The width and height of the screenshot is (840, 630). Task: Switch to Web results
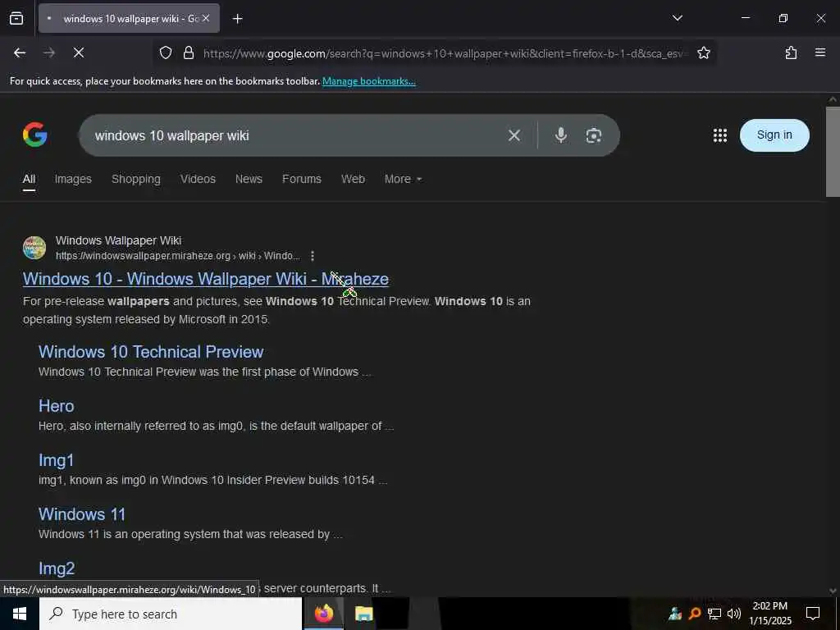(353, 180)
